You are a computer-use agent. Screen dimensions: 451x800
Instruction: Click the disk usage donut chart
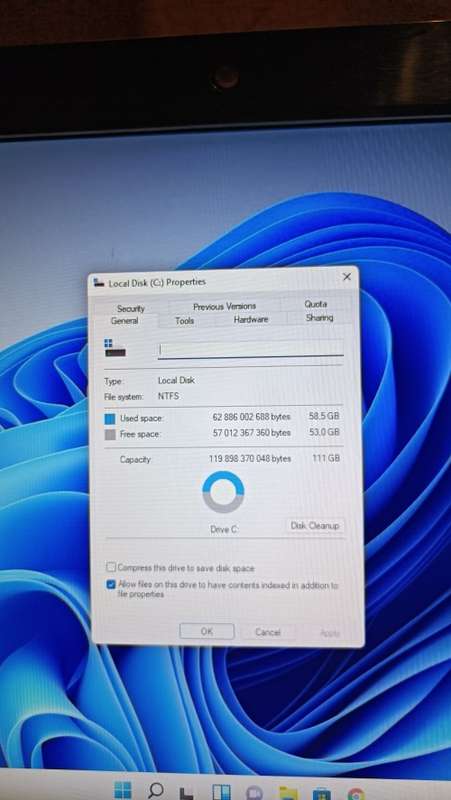223,491
